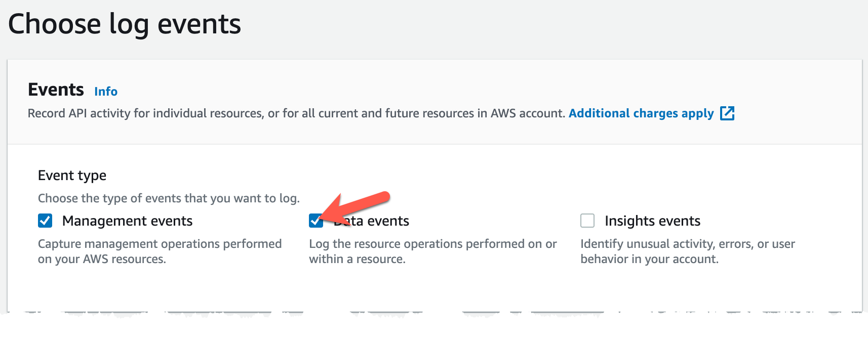This screenshot has width=868, height=343.
Task: Select the Insights events label
Action: tap(652, 221)
